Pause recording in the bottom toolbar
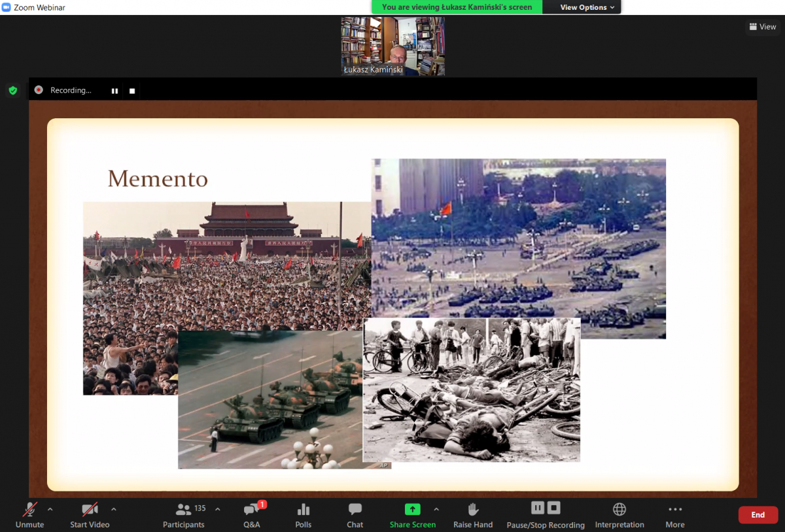Image resolution: width=785 pixels, height=532 pixels. pos(538,508)
